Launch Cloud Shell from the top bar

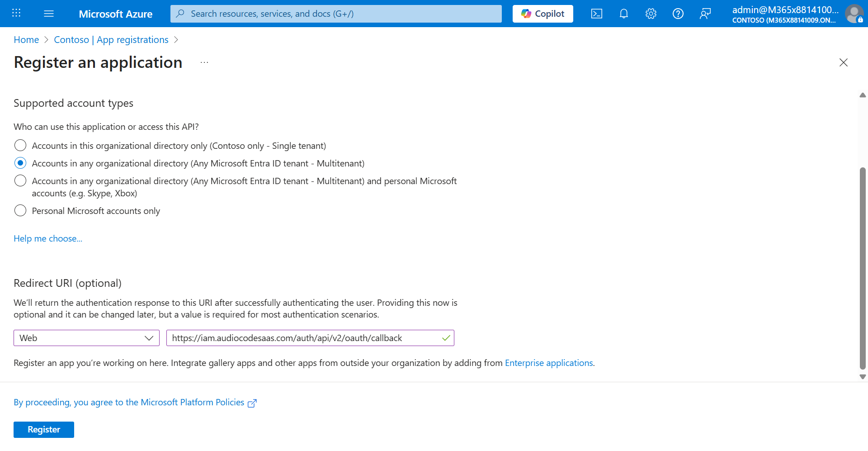596,14
